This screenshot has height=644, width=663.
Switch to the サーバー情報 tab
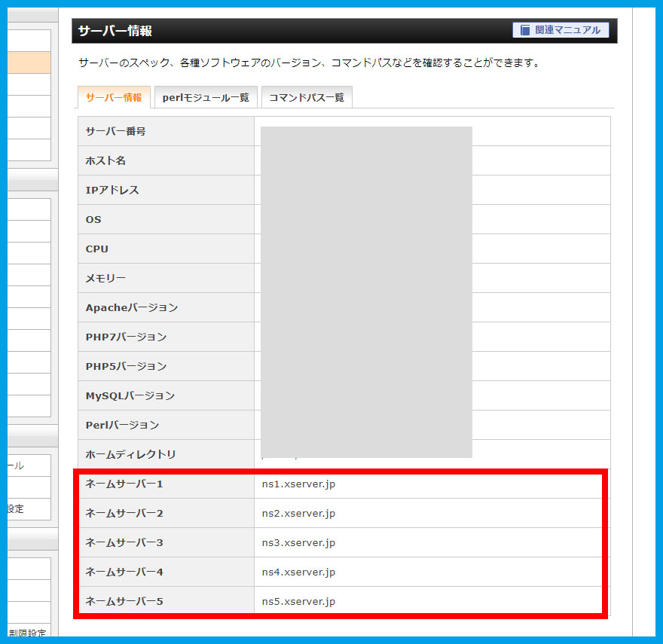point(114,97)
